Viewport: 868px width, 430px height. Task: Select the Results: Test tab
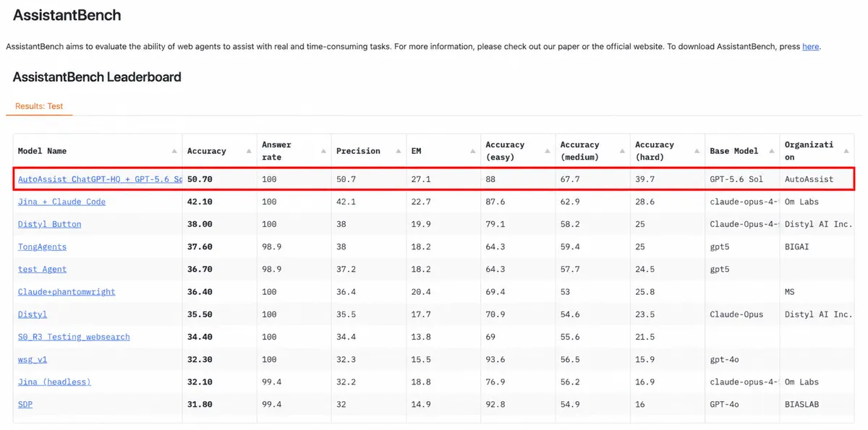[39, 106]
